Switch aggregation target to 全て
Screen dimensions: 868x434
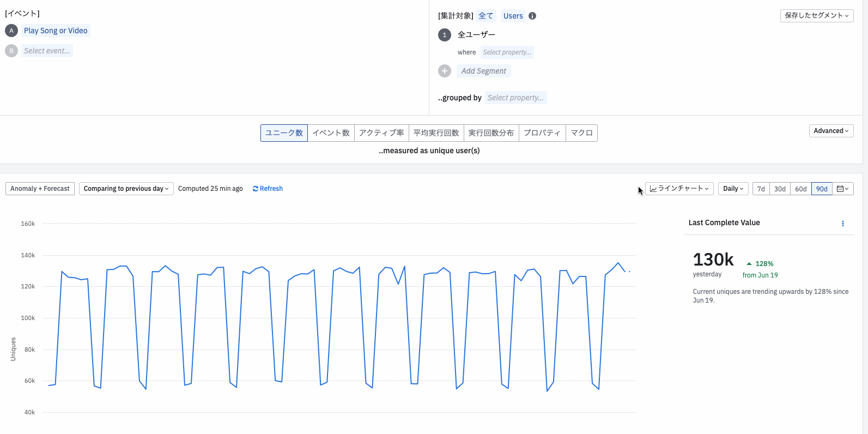click(485, 16)
